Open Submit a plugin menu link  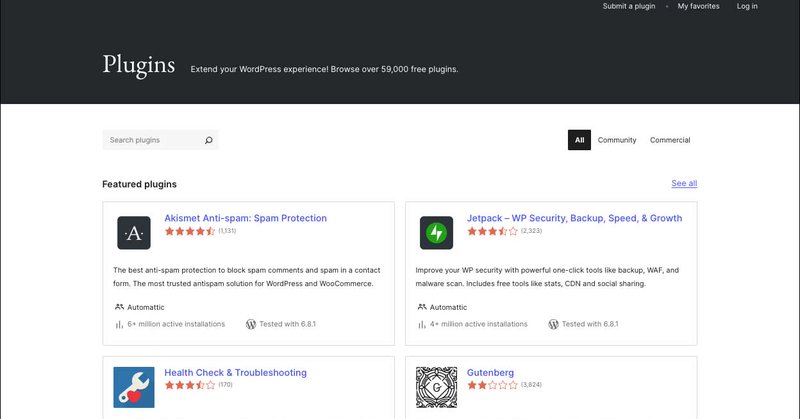(629, 6)
